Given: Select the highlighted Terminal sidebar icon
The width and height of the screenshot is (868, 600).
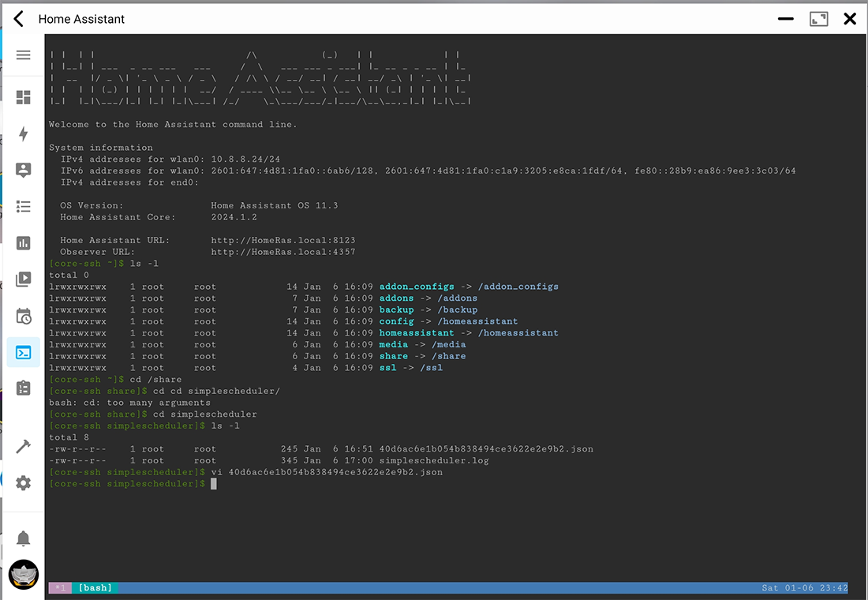Looking at the screenshot, I should tap(23, 352).
